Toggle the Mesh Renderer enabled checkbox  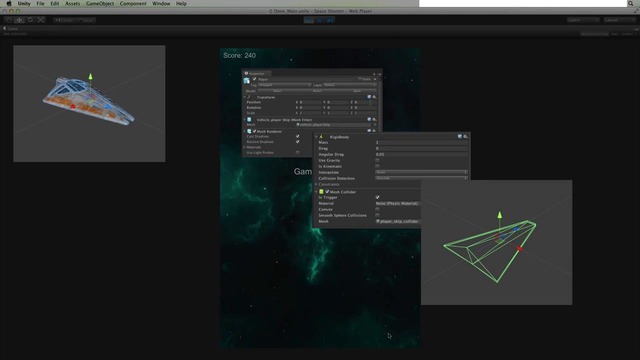coord(254,131)
